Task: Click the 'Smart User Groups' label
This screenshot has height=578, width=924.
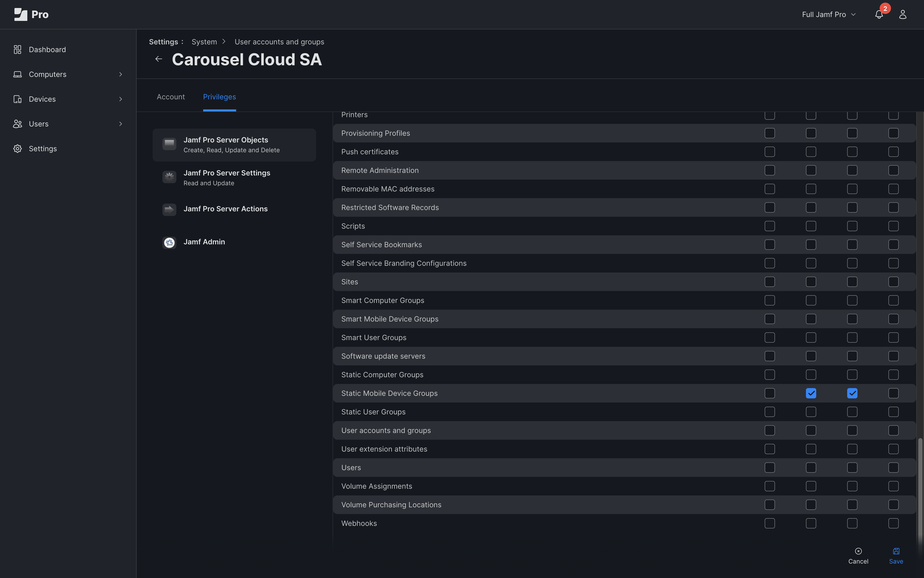Action: 374,338
